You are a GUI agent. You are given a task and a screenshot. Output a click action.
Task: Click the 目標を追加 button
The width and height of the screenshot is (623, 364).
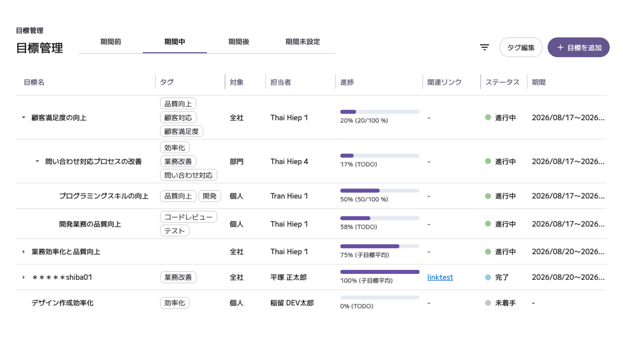pos(579,47)
